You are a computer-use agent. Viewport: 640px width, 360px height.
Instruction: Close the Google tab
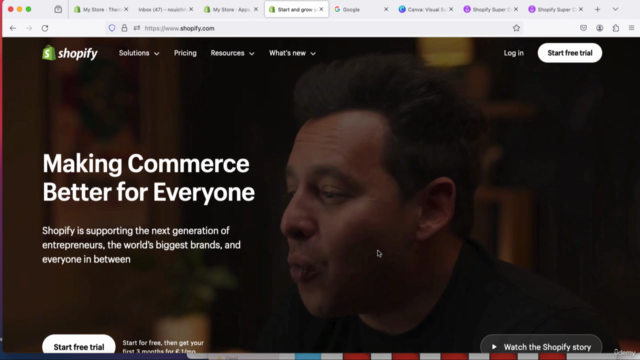tap(386, 9)
